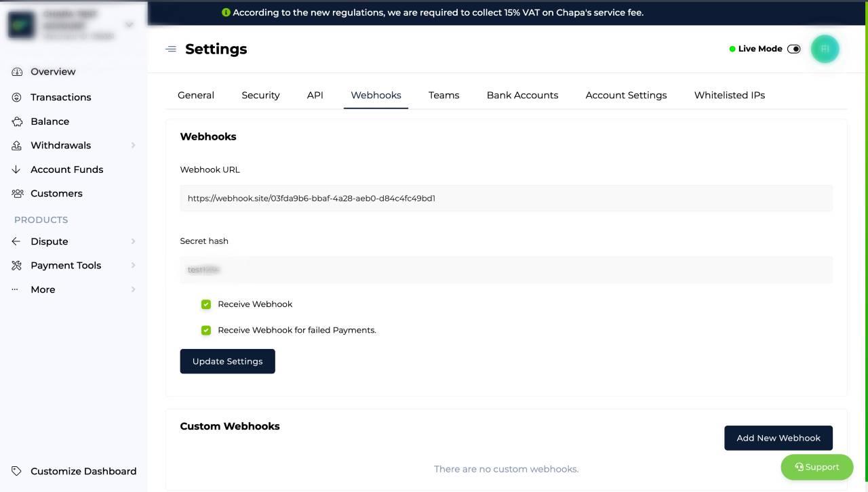868x492 pixels.
Task: Expand the More menu in the sidebar
Action: pos(133,289)
